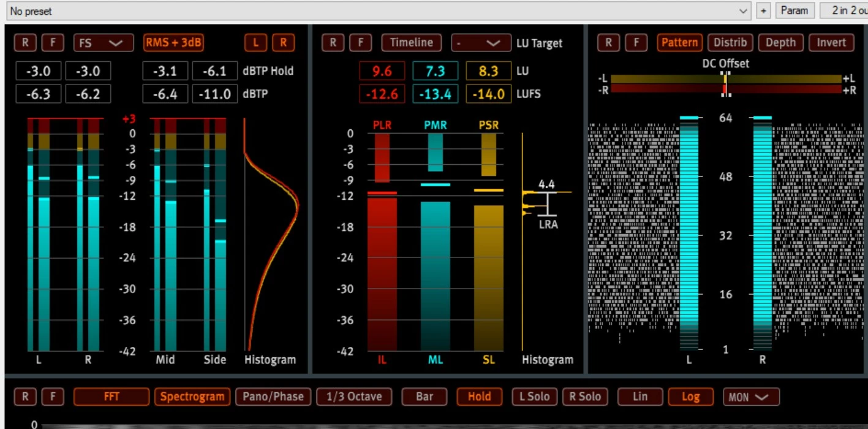This screenshot has height=429, width=868.
Task: Switch to the Distrib view
Action: (x=730, y=43)
